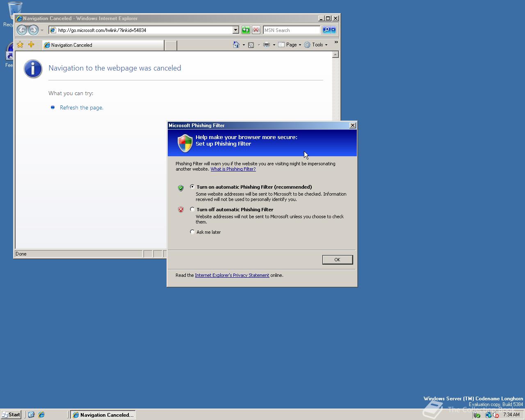Open recent pages dropdown beside Forward button
Screen dimensions: 525x420
(42, 30)
